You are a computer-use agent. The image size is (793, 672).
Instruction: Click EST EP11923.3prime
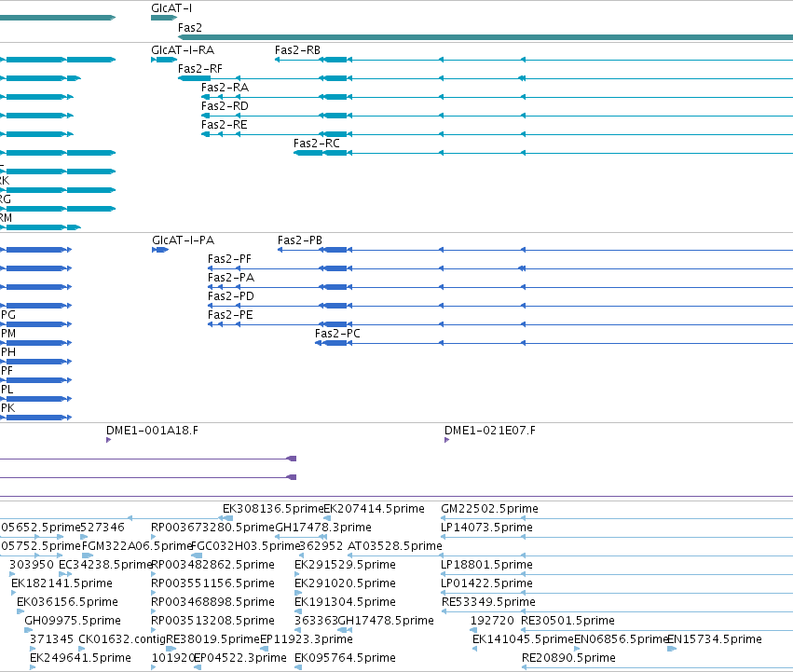307,640
